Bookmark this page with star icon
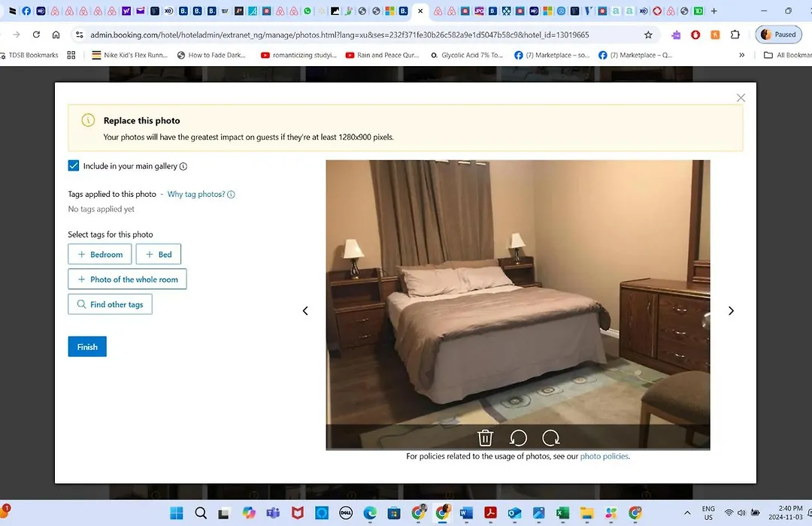 648,35
